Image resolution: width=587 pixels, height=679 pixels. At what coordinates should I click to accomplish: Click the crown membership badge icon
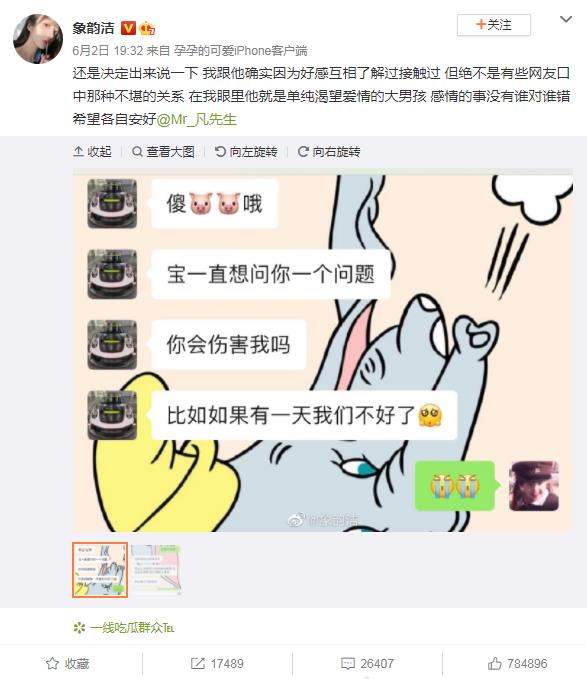(147, 29)
